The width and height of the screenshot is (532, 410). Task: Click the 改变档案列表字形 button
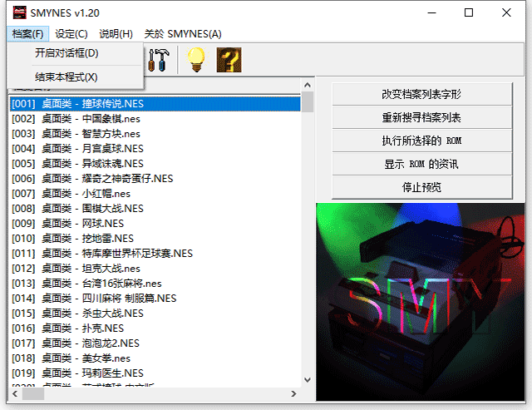click(x=421, y=94)
